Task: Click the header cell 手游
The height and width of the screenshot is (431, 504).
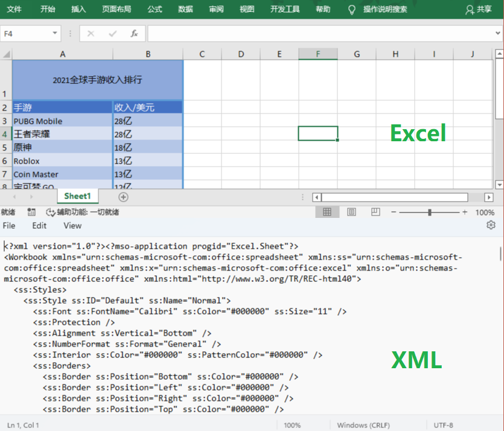Action: 62,107
